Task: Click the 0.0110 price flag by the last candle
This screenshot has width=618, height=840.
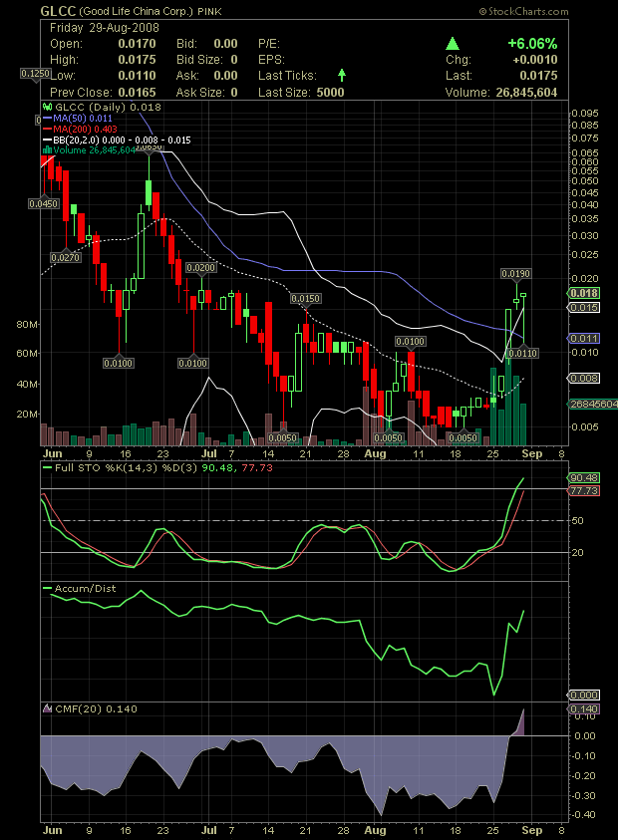Action: 522,353
